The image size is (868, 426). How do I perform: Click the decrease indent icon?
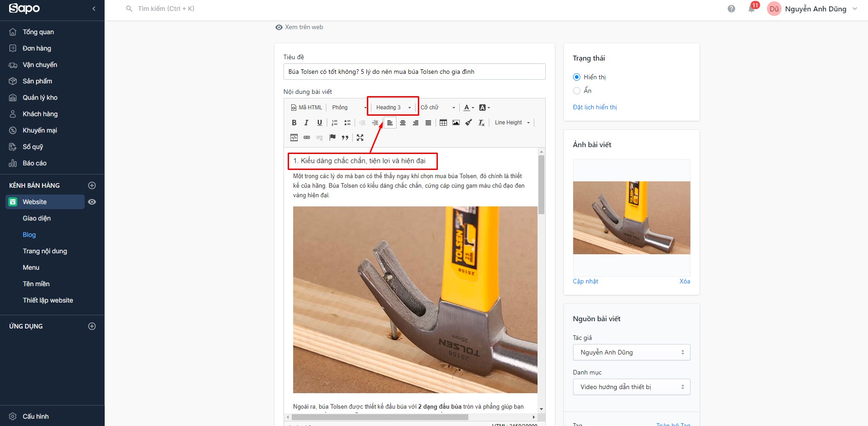click(362, 123)
